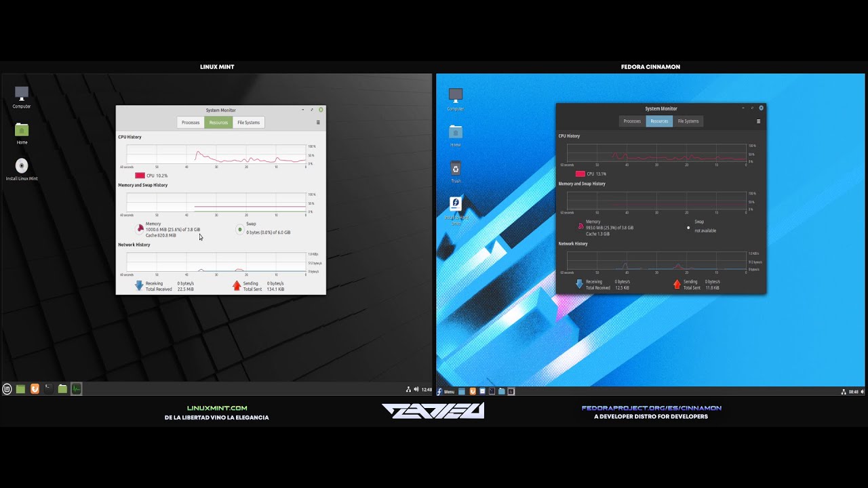Click Firefox icon in Fedora panel
Image resolution: width=868 pixels, height=488 pixels.
[473, 391]
